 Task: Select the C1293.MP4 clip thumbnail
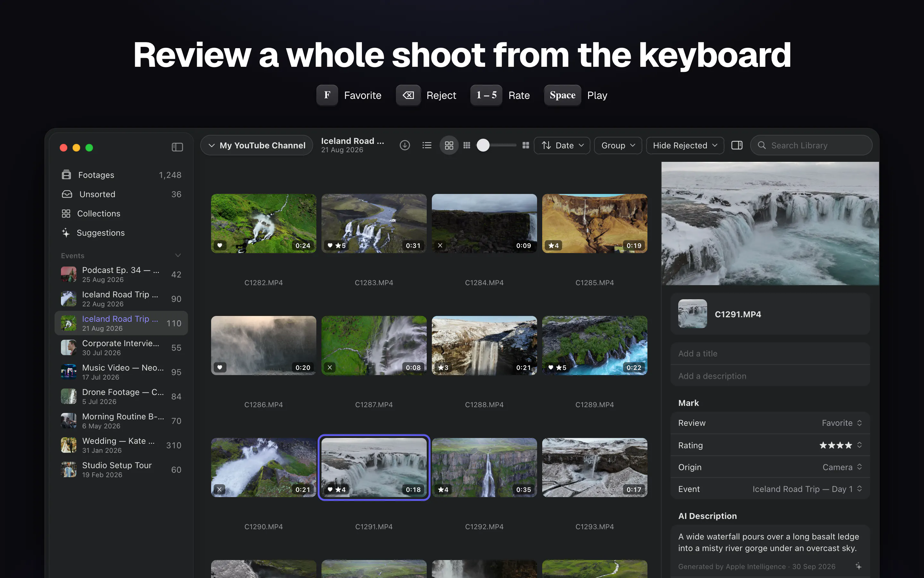click(595, 467)
